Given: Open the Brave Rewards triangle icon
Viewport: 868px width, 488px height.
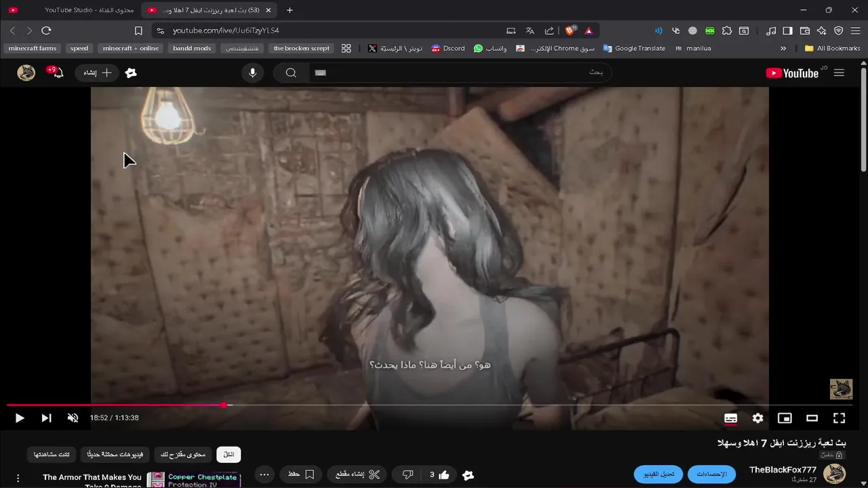Looking at the screenshot, I should click(589, 30).
